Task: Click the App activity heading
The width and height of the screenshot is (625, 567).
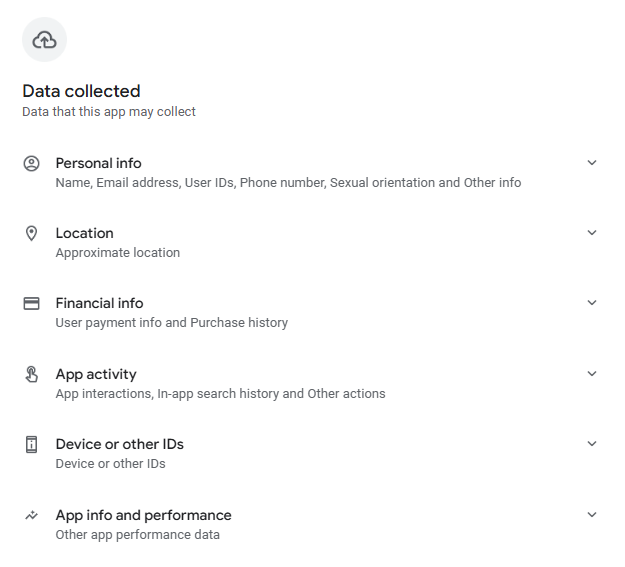Action: pos(96,374)
